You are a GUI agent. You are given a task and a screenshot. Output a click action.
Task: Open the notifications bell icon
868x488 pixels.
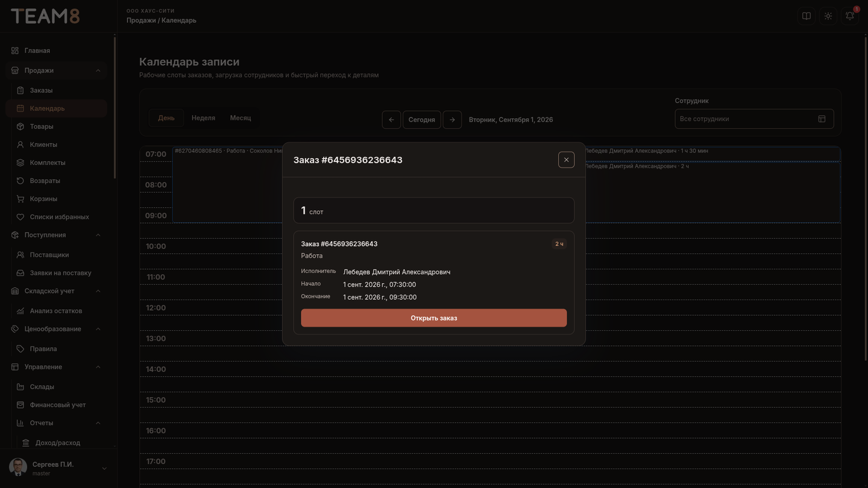pyautogui.click(x=850, y=16)
